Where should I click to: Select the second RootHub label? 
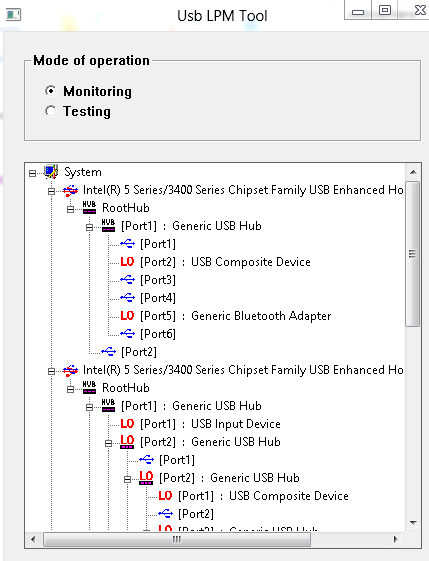click(126, 388)
